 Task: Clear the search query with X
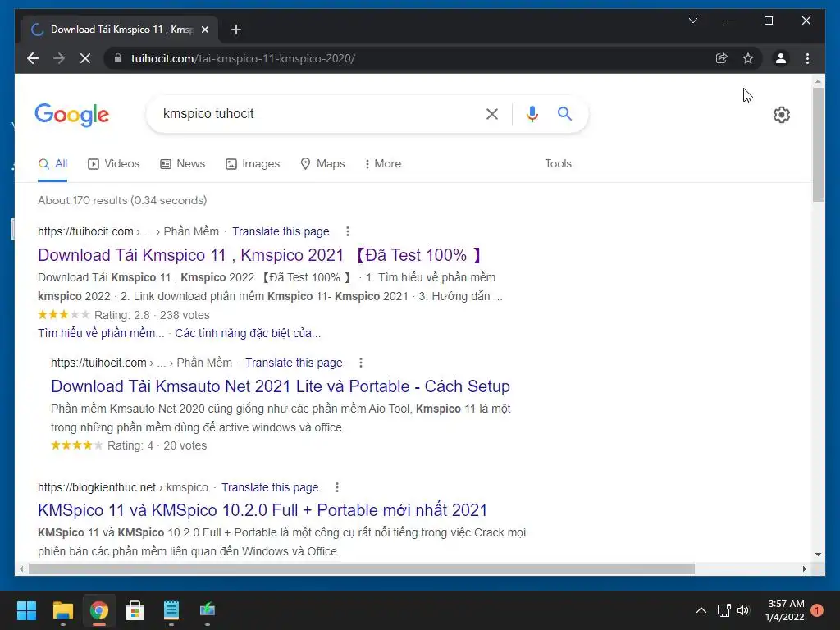pos(492,114)
